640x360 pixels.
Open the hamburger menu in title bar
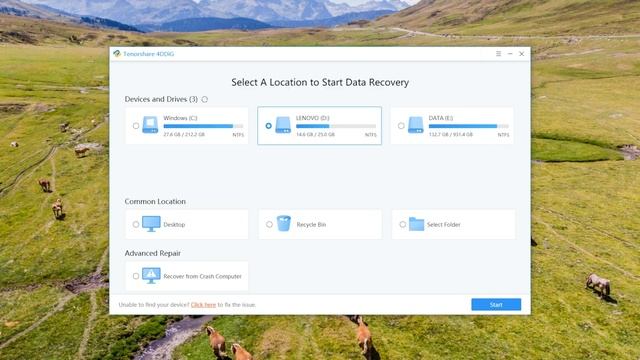(x=498, y=54)
